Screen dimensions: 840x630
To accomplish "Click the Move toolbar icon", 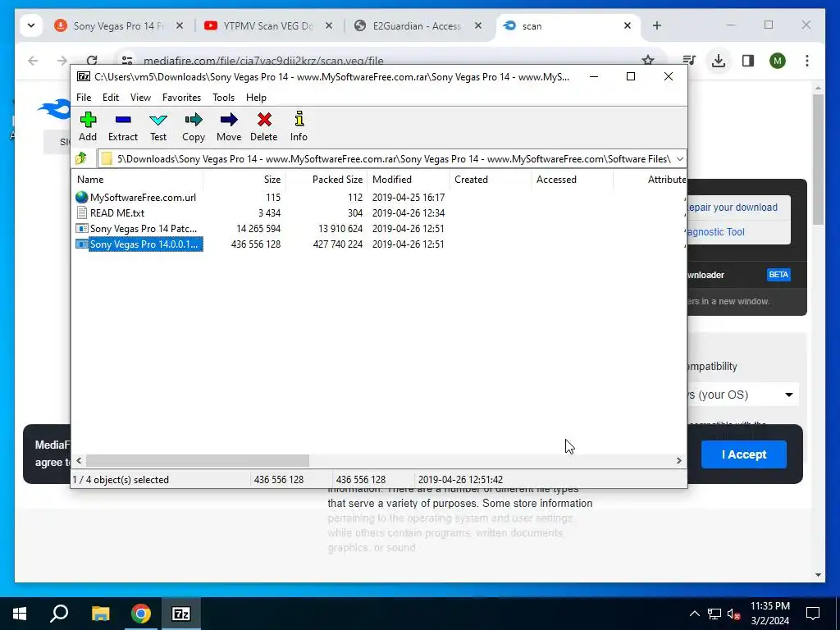I will tap(229, 120).
